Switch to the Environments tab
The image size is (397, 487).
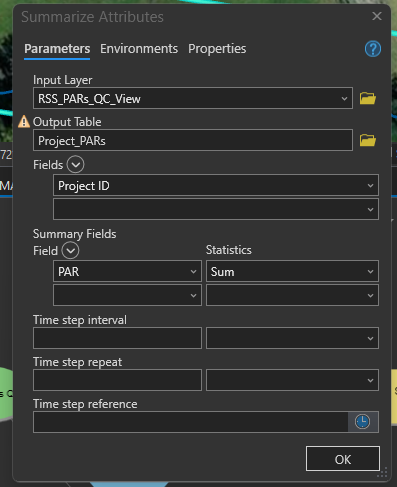pyautogui.click(x=139, y=49)
